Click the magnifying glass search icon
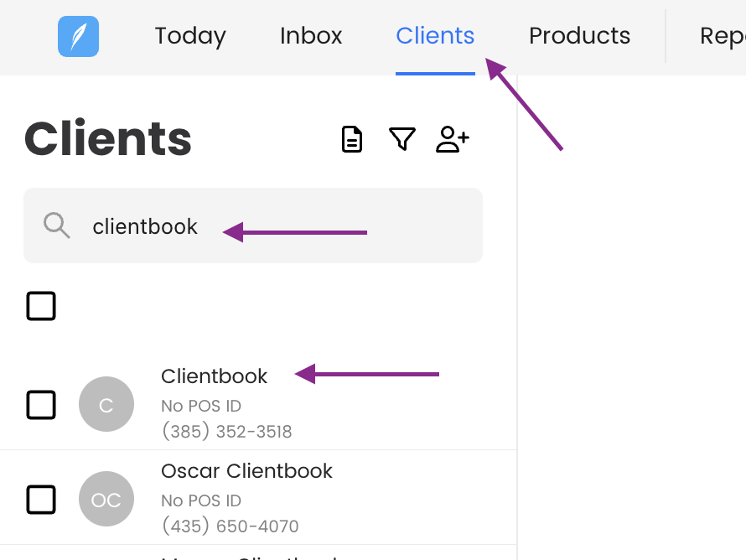Screen dimensions: 746x560 click(57, 226)
